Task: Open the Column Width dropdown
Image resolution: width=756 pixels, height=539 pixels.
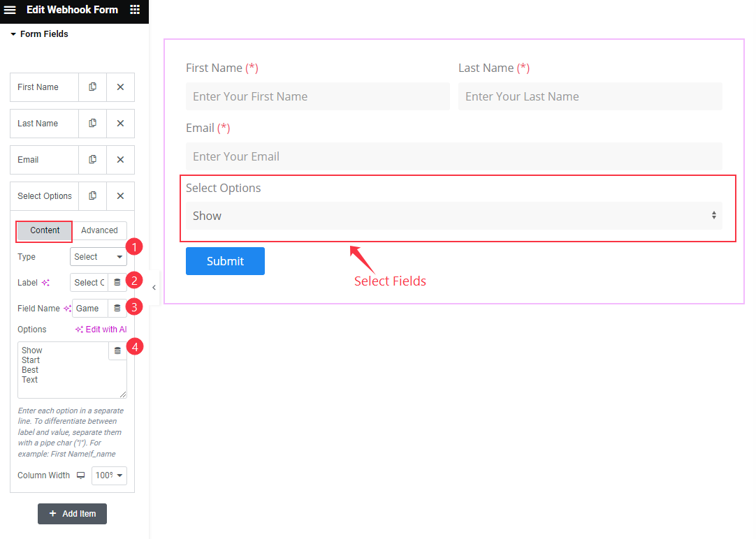Action: 109,475
